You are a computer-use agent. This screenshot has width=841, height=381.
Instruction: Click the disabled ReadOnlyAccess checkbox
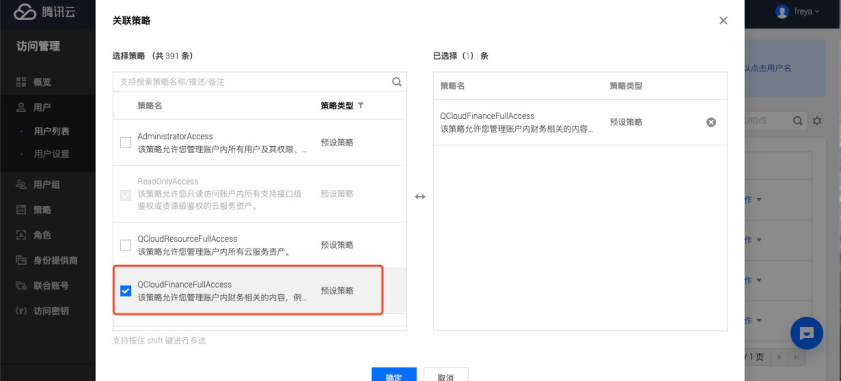click(x=126, y=194)
